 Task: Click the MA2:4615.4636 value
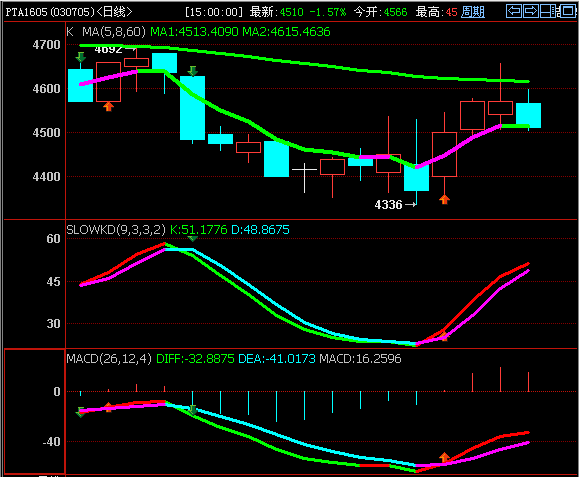pyautogui.click(x=286, y=32)
